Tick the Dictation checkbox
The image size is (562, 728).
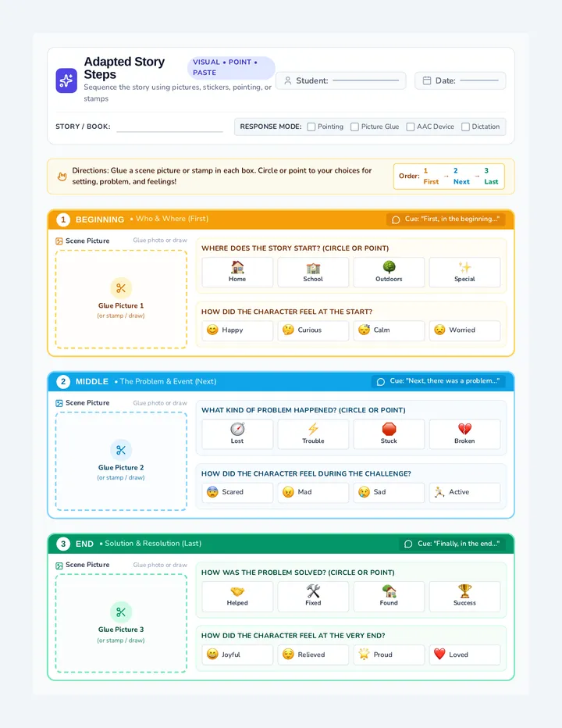click(465, 127)
